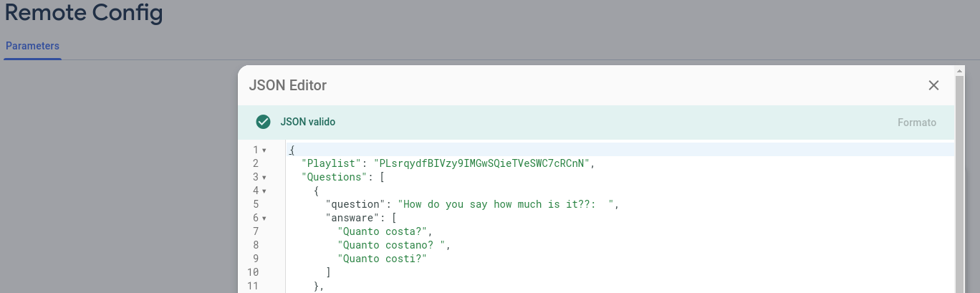The width and height of the screenshot is (980, 293).
Task: Switch to the Parameters tab
Action: (x=32, y=46)
